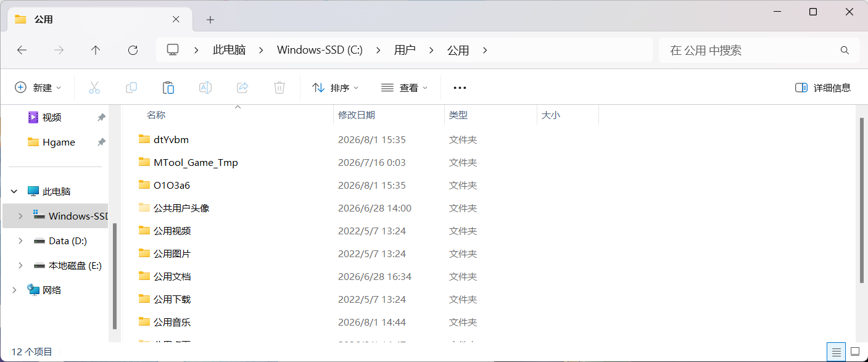The height and width of the screenshot is (362, 868).
Task: Click the Rename icon in toolbar
Action: point(205,88)
